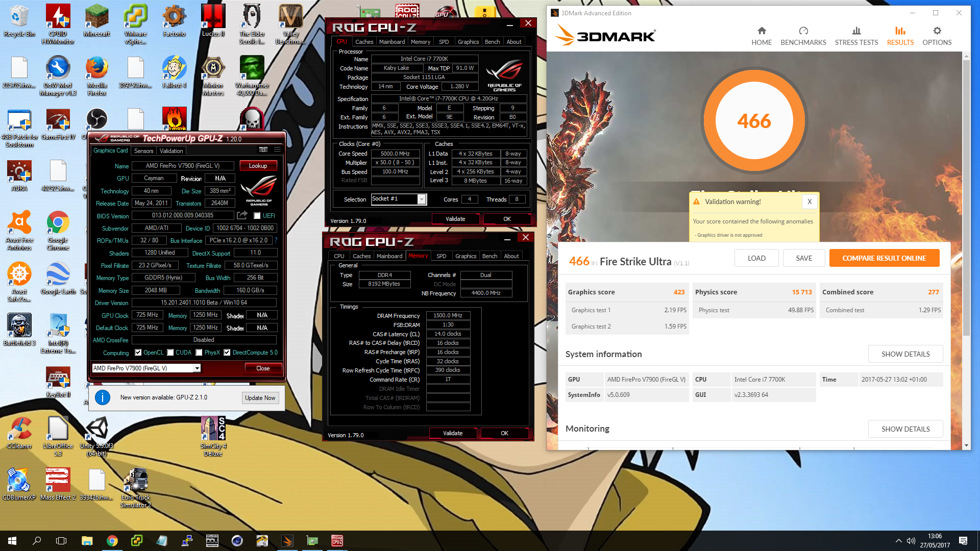
Task: Click Close button in GPU-Z
Action: point(263,368)
